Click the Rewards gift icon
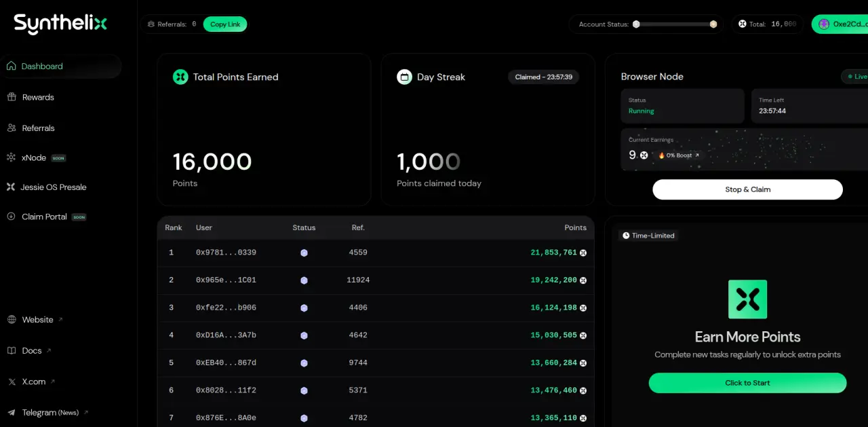This screenshot has height=427, width=868. click(x=12, y=97)
